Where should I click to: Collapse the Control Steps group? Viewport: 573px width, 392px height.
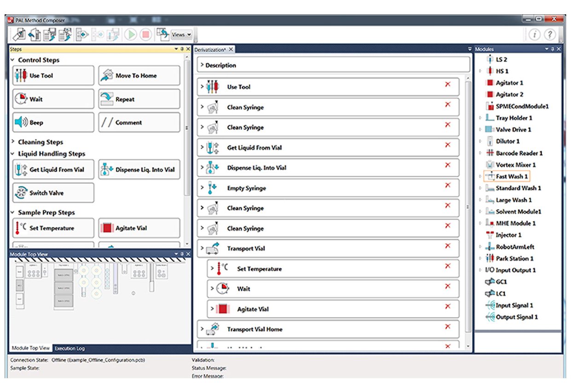tap(13, 60)
